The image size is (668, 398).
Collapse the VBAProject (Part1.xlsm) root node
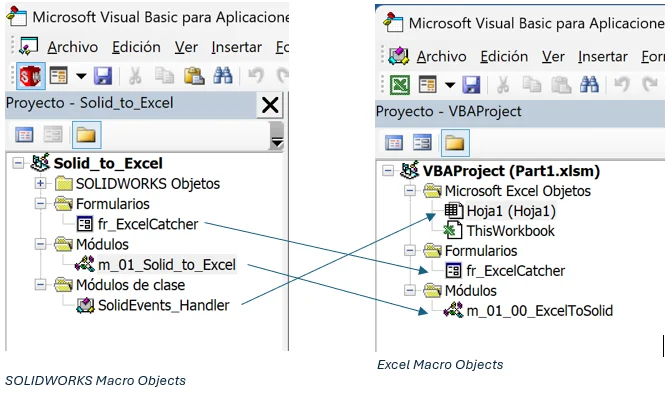388,170
